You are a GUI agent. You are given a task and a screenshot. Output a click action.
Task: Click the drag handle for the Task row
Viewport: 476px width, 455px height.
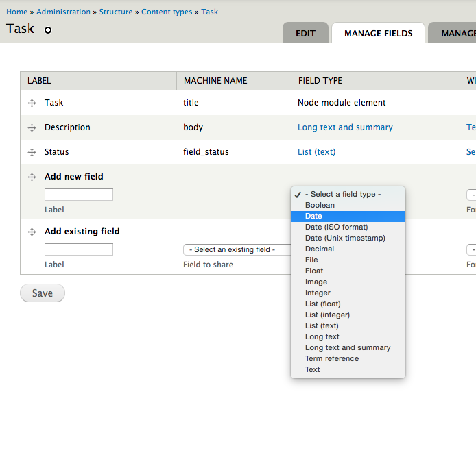32,103
